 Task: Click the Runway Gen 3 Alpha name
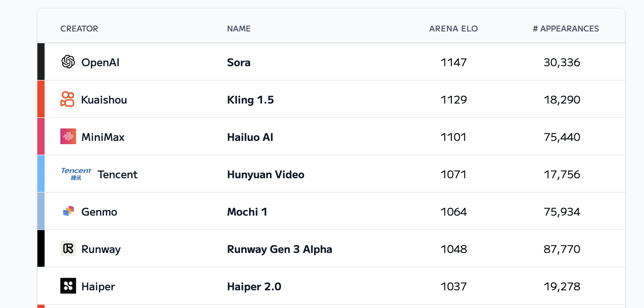279,249
